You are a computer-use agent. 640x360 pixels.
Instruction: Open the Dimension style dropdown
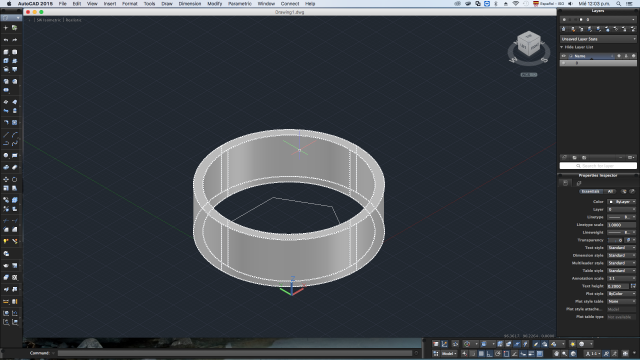coord(622,256)
